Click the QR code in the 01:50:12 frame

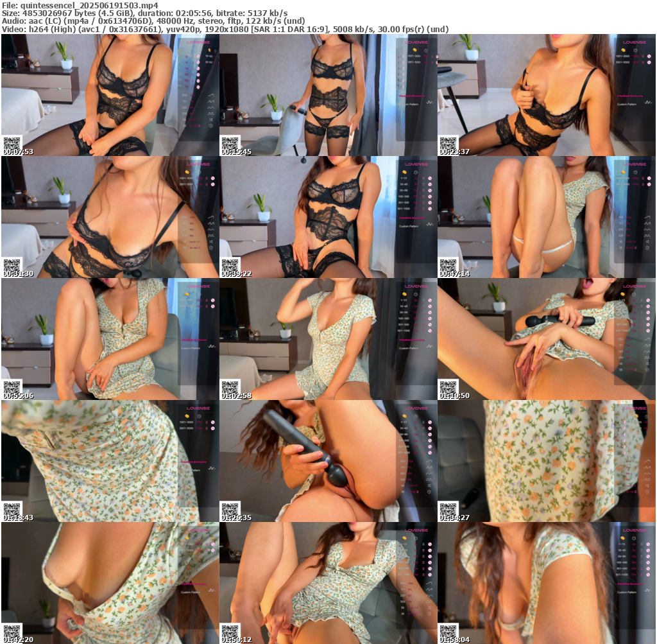pos(229,631)
